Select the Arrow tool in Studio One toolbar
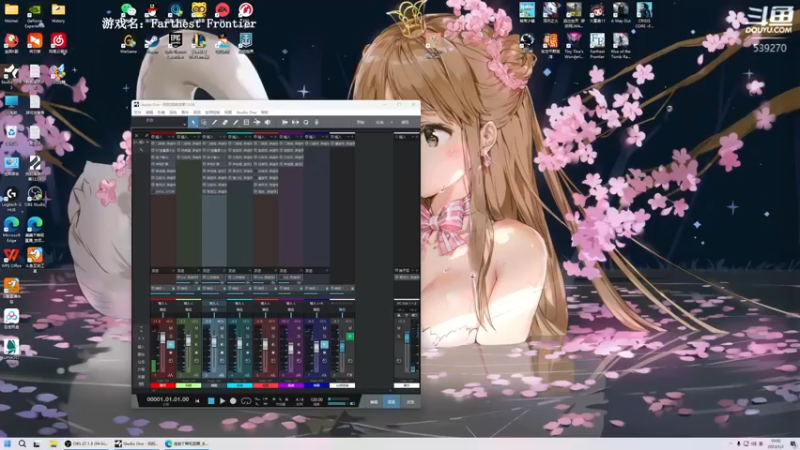This screenshot has width=800, height=450. point(193,122)
